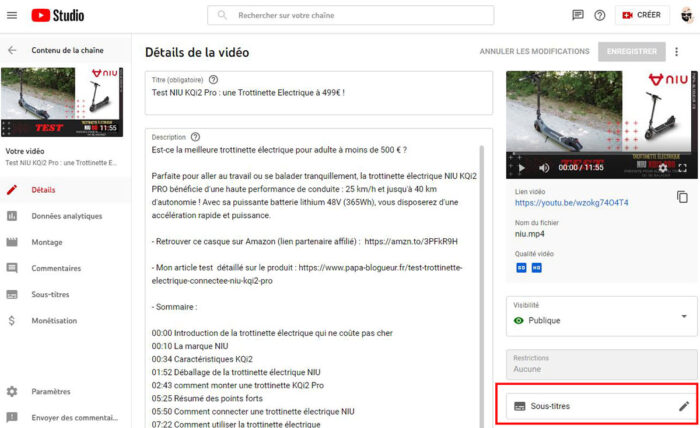Screen dimensions: 700x428
Task: Open the three-dot more options menu
Action: point(677,52)
